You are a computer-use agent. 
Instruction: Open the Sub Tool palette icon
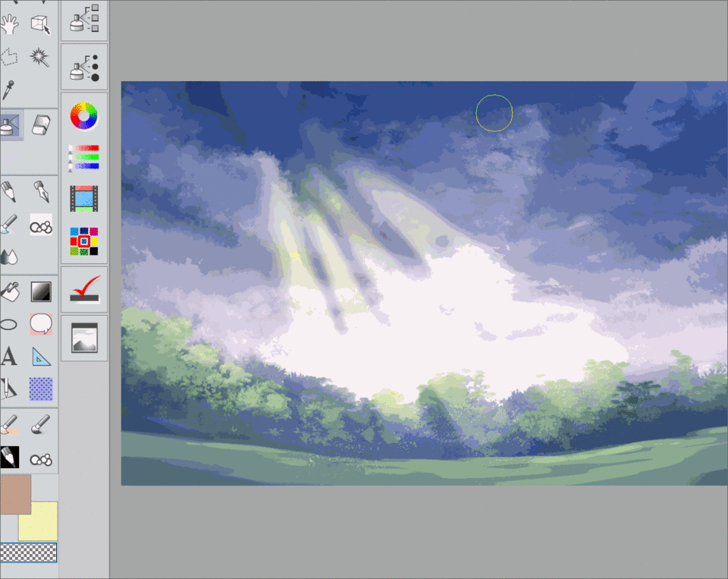point(84,18)
